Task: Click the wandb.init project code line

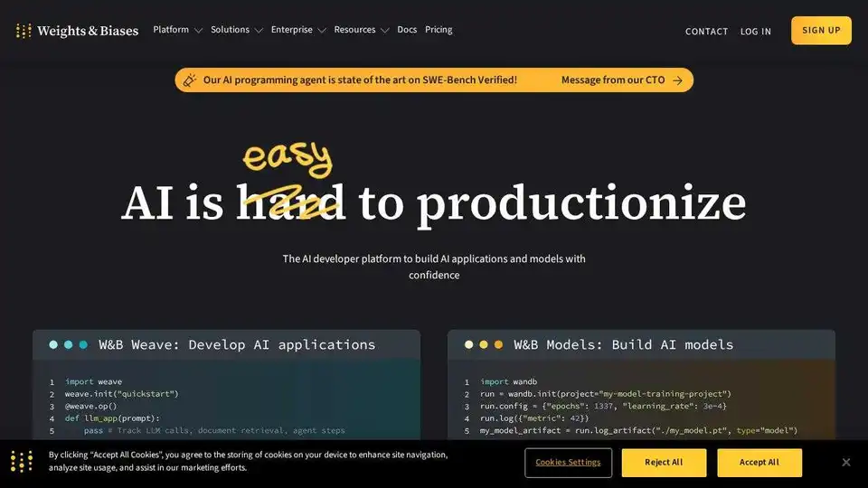Action: pyautogui.click(x=606, y=394)
